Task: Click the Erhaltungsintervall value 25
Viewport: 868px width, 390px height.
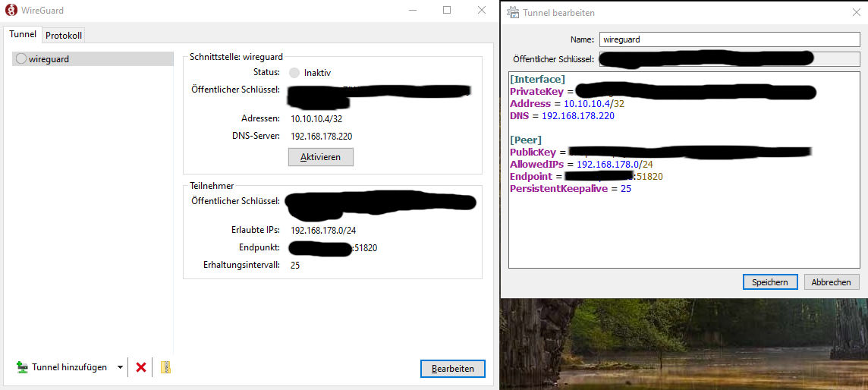Action: click(x=295, y=266)
